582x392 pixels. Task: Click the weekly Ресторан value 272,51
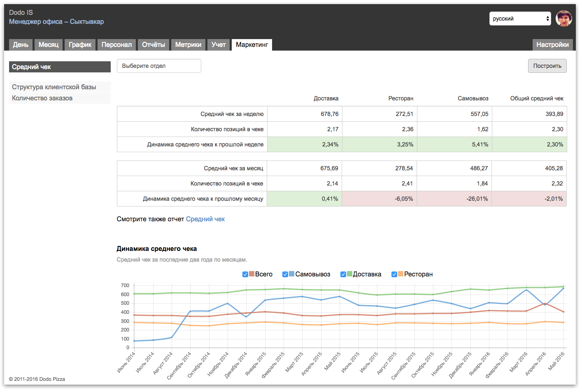pyautogui.click(x=405, y=114)
